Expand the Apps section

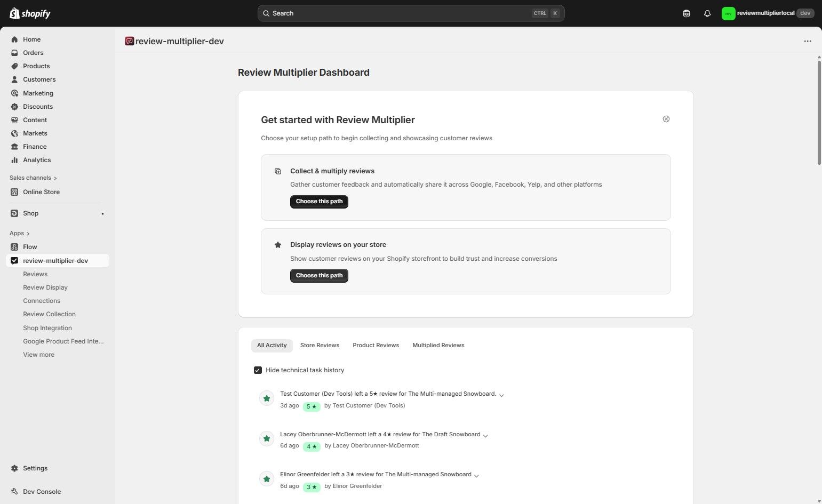19,233
